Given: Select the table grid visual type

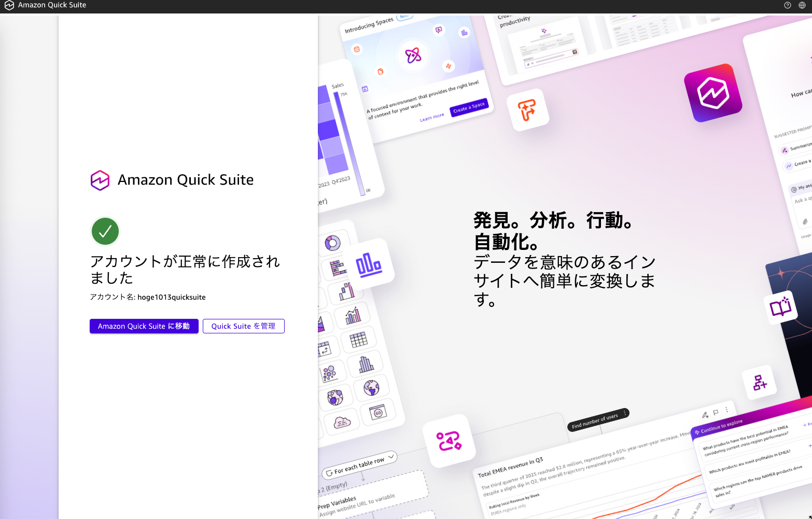Looking at the screenshot, I should click(358, 340).
